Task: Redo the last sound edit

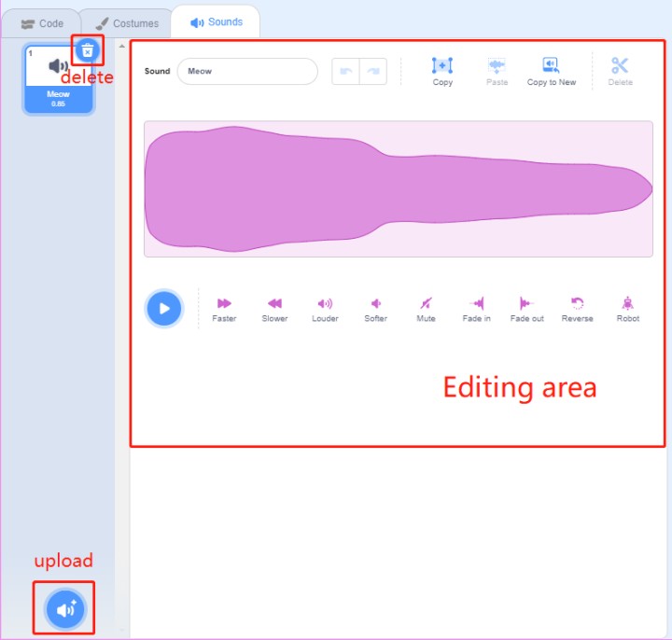Action: [x=373, y=71]
